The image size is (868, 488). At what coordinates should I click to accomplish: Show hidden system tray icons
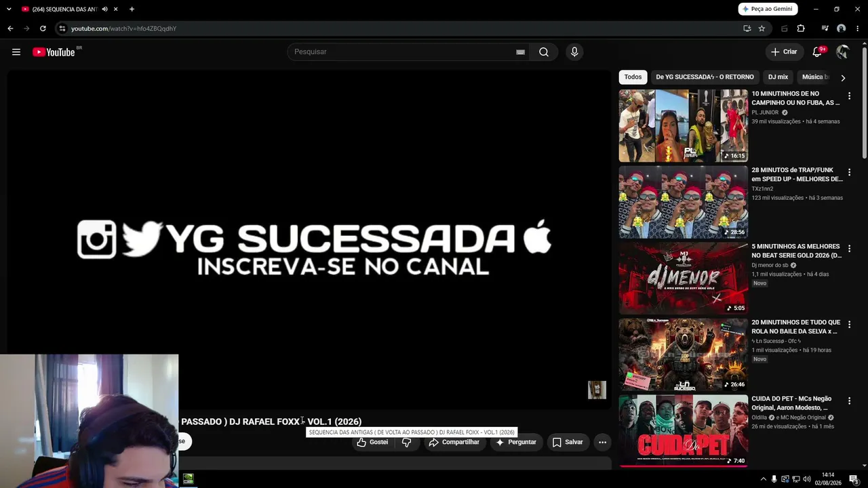tap(763, 479)
